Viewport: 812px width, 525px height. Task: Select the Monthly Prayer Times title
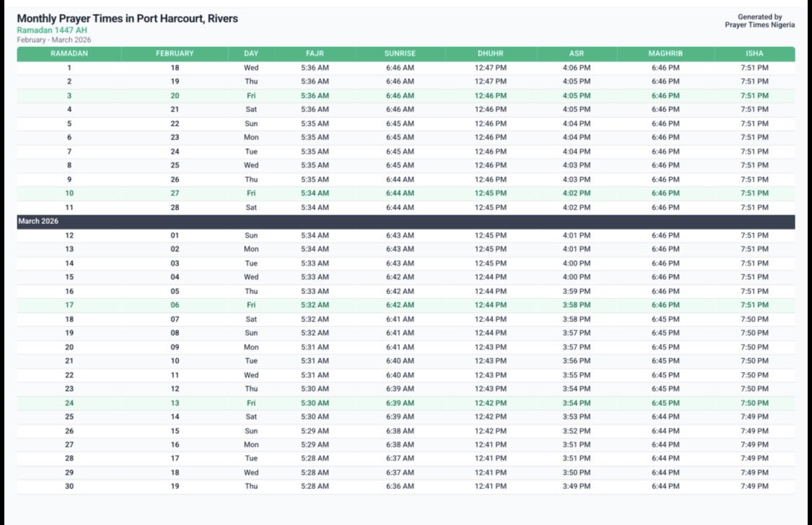tap(126, 18)
